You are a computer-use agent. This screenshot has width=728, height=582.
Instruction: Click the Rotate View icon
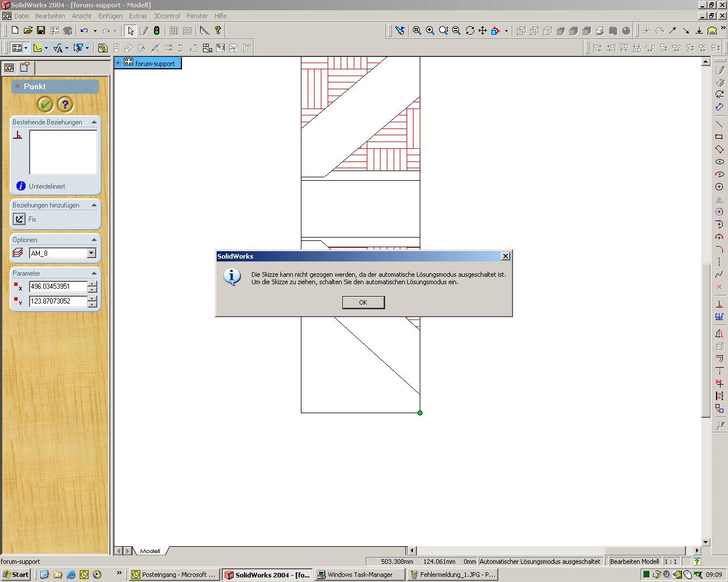(470, 31)
